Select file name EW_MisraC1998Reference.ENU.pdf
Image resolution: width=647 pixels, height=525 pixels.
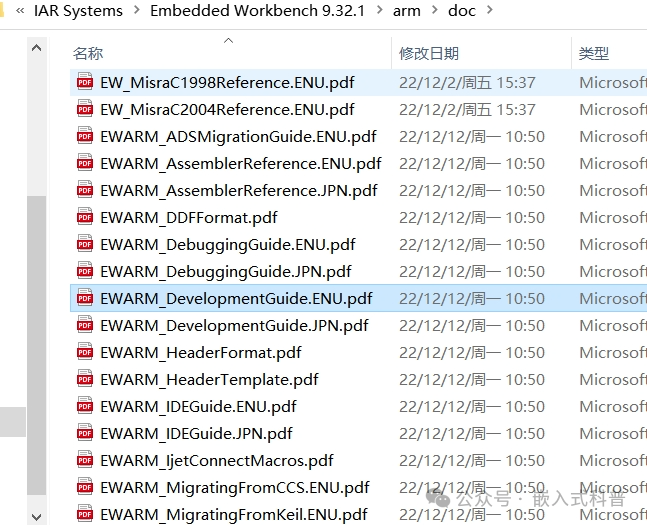[x=227, y=83]
